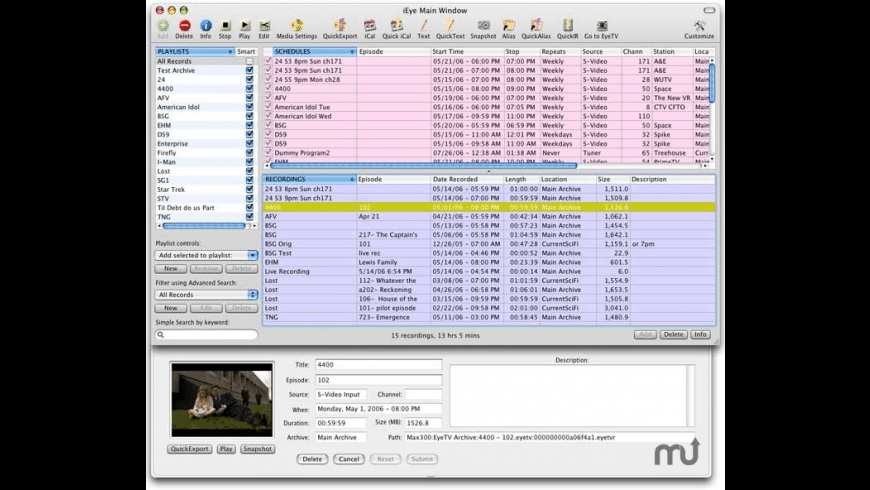Uncheck the Dummy Program2 schedule checkbox
The image size is (870, 490).
pos(268,153)
